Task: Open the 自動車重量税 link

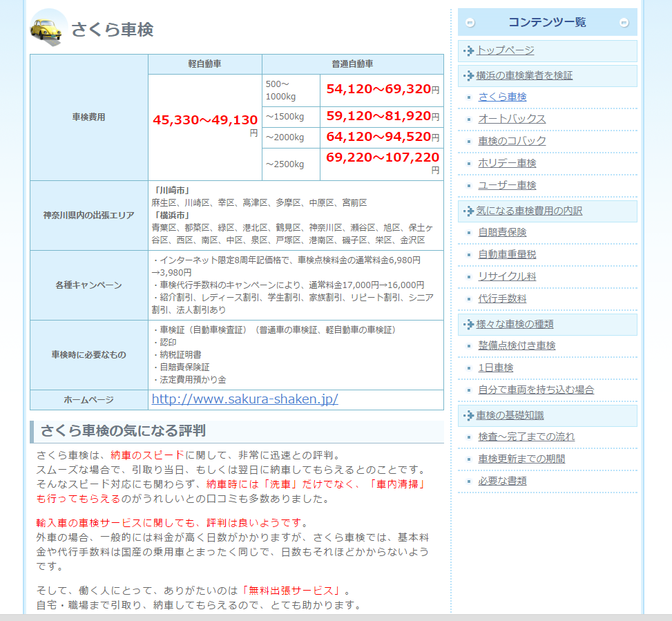Action: (507, 254)
